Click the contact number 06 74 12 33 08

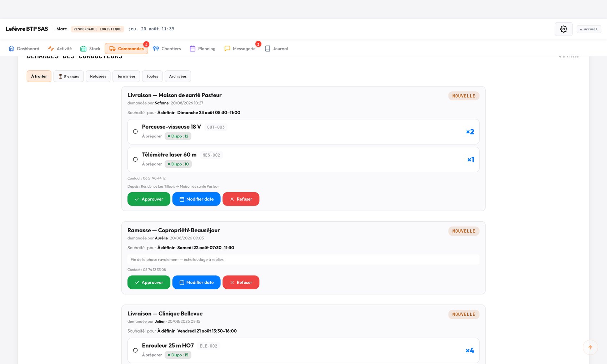(x=154, y=270)
